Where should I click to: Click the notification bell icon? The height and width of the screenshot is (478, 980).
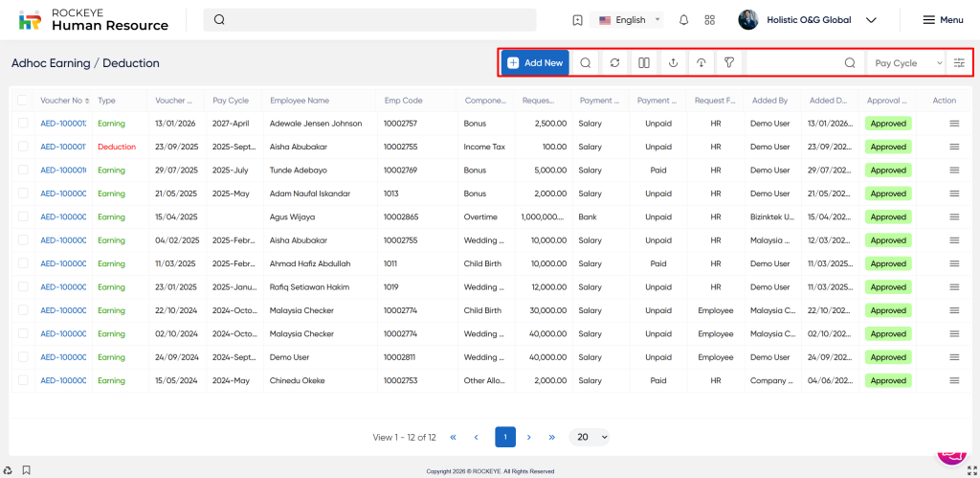coord(683,20)
